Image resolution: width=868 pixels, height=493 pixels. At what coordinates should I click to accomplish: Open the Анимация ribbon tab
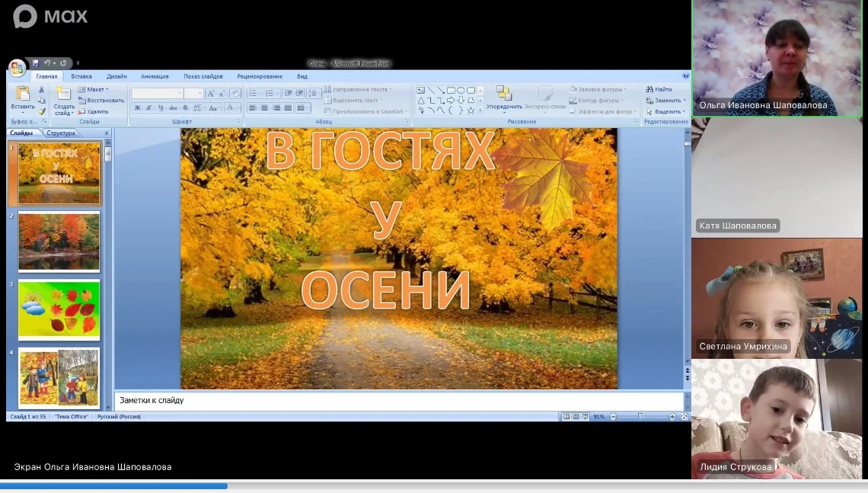point(155,76)
